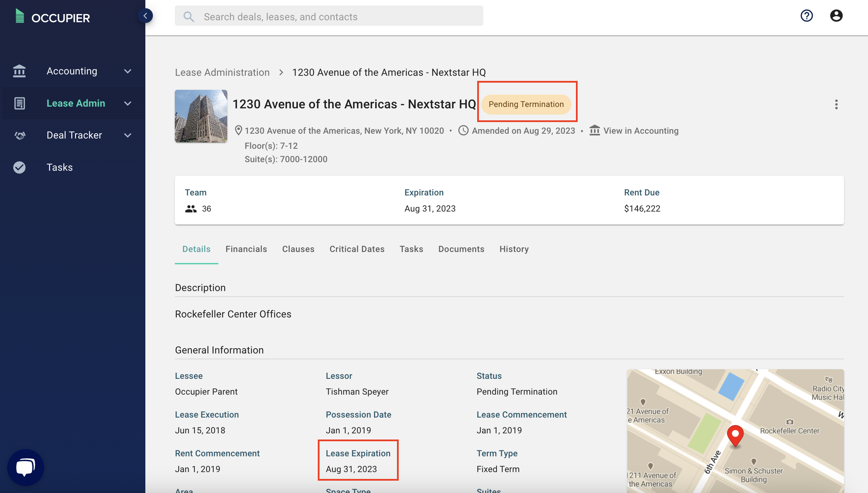The height and width of the screenshot is (493, 868).
Task: Click the Deal Tracker handshake icon
Action: (20, 135)
